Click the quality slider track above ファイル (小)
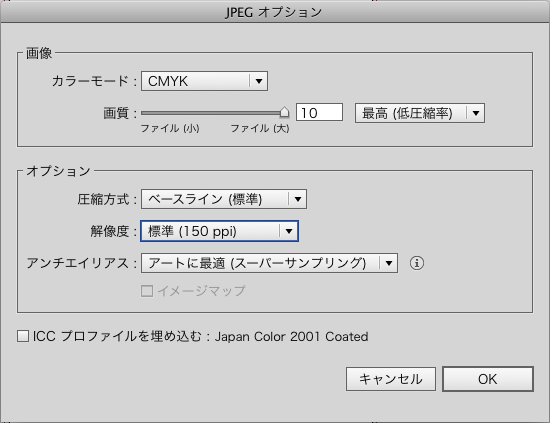The image size is (550, 423). [170, 113]
